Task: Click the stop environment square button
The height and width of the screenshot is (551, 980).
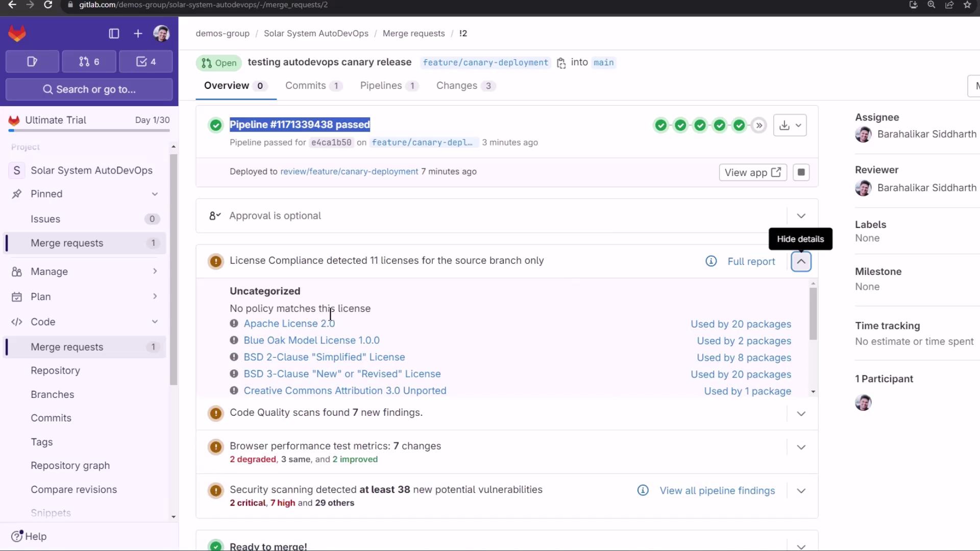Action: (x=801, y=172)
